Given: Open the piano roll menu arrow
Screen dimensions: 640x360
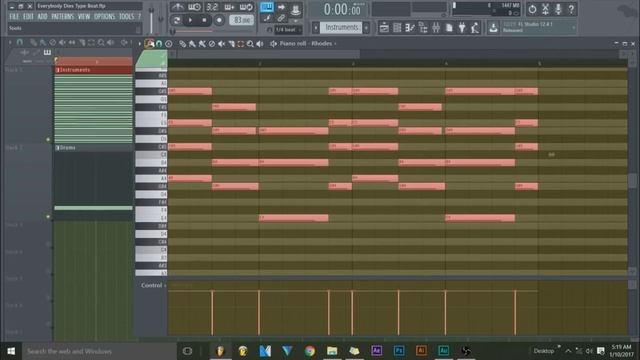Looking at the screenshot, I should click(140, 44).
